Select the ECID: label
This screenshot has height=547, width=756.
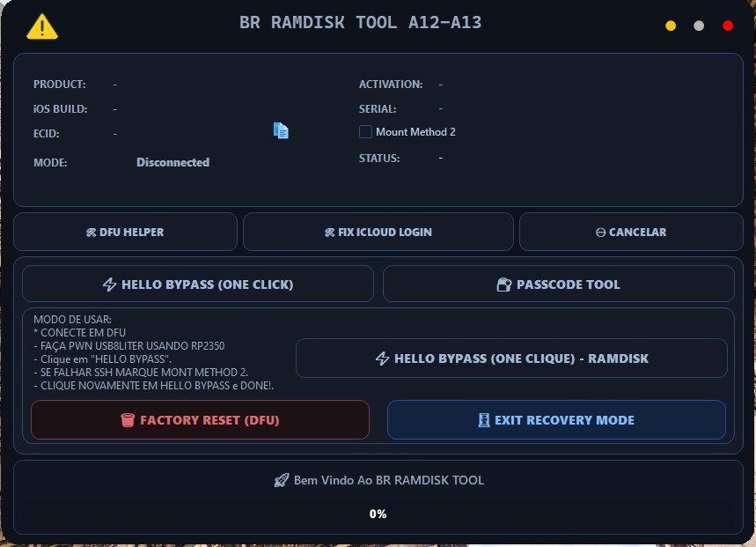(47, 134)
